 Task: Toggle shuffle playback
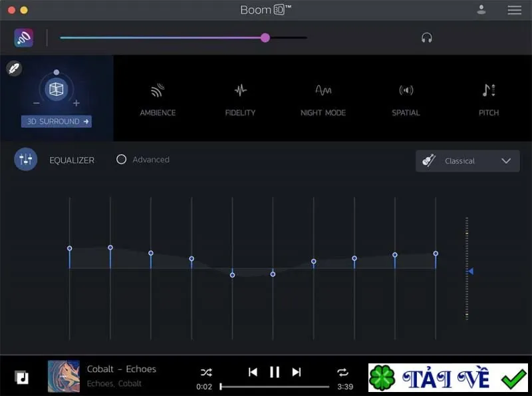click(x=206, y=373)
